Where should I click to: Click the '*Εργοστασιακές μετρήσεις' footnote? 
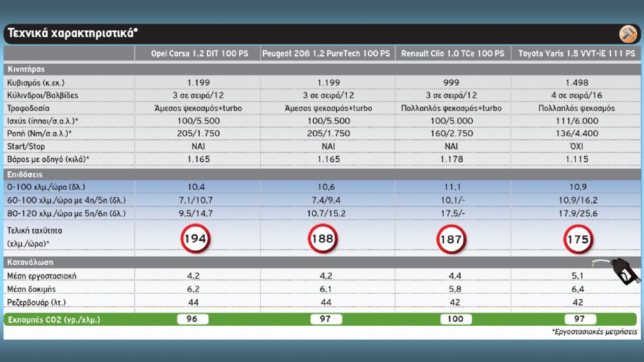click(x=594, y=332)
